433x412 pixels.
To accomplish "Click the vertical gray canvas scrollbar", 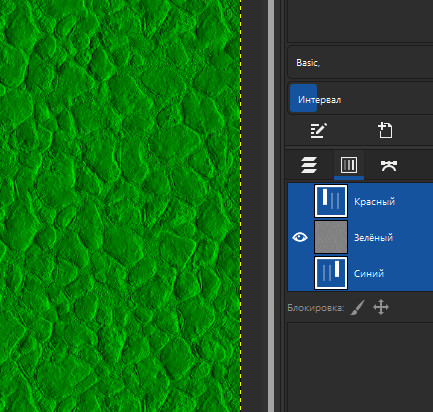I will [x=271, y=206].
